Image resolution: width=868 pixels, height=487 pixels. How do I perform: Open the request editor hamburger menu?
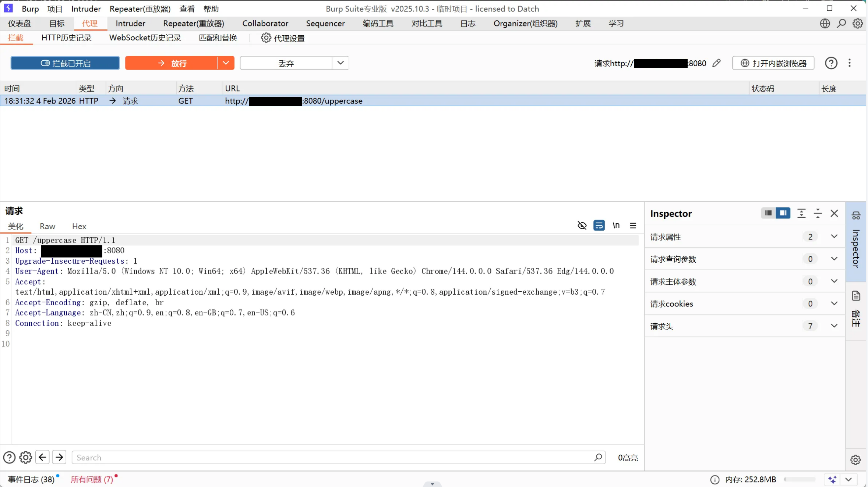pos(633,225)
